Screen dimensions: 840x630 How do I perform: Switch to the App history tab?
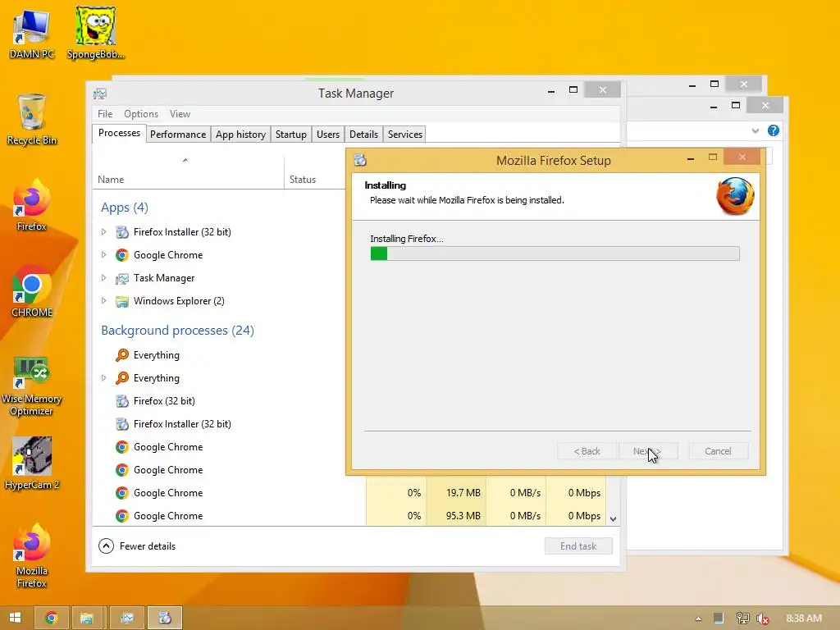pyautogui.click(x=240, y=135)
